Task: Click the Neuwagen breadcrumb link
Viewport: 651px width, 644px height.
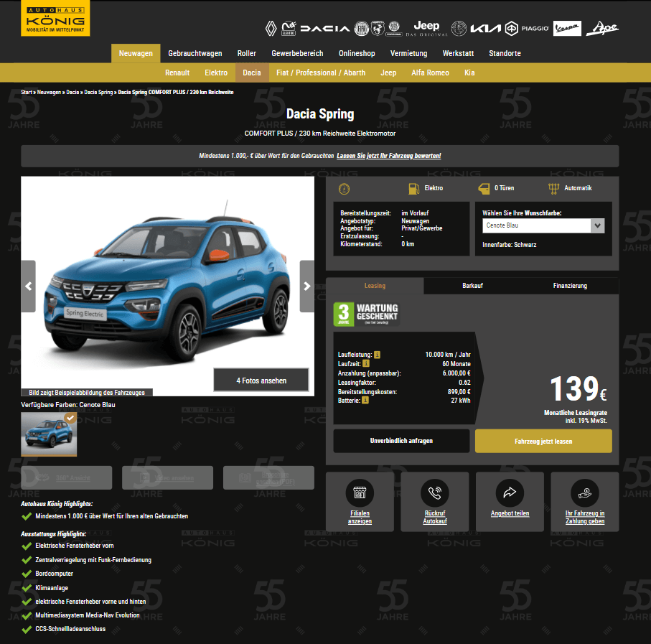Action: [x=49, y=92]
